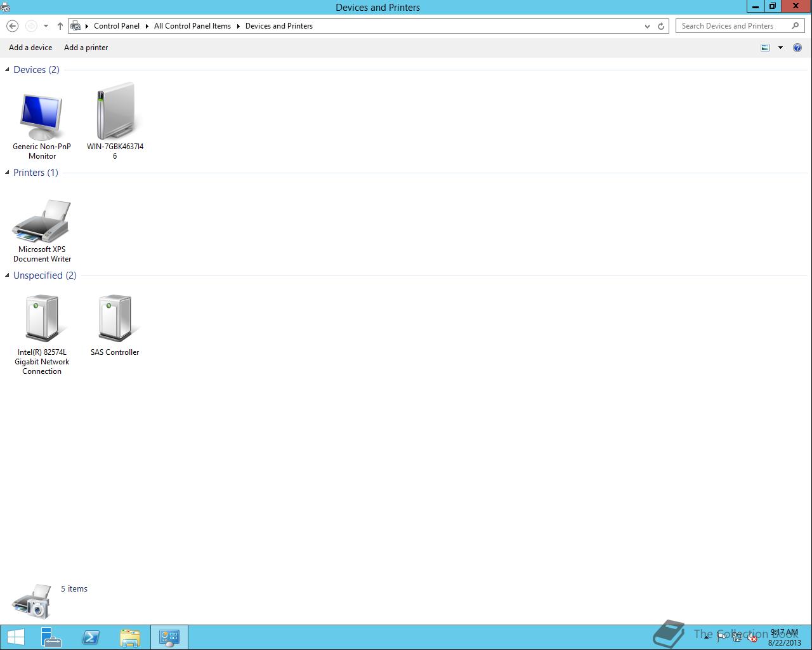Refresh the Devices and Printers view

coord(661,26)
